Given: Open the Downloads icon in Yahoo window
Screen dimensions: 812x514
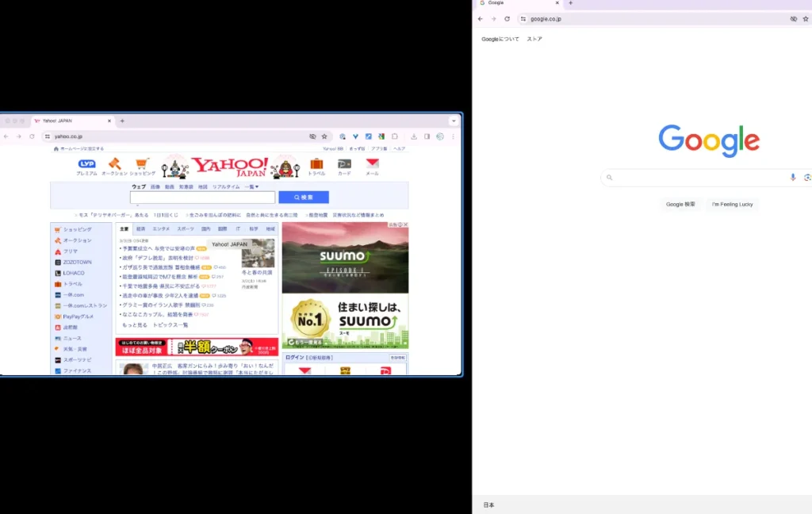Looking at the screenshot, I should [414, 136].
